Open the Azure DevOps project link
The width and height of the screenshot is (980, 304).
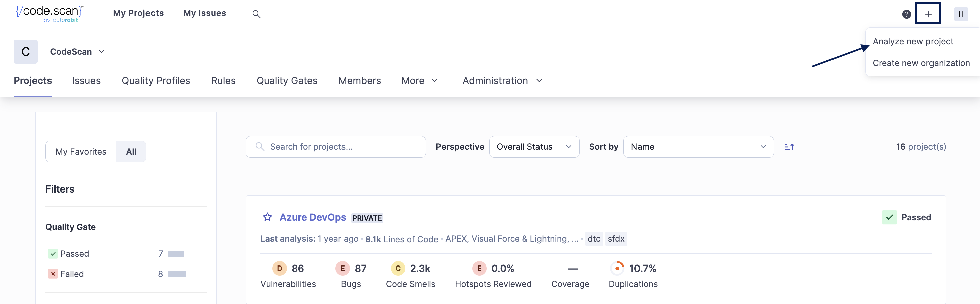point(312,217)
